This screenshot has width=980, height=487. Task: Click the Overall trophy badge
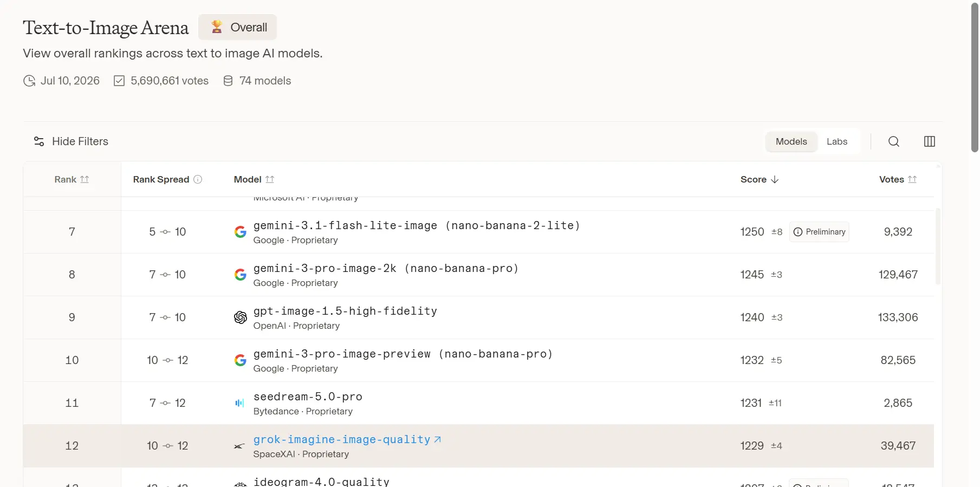tap(237, 27)
